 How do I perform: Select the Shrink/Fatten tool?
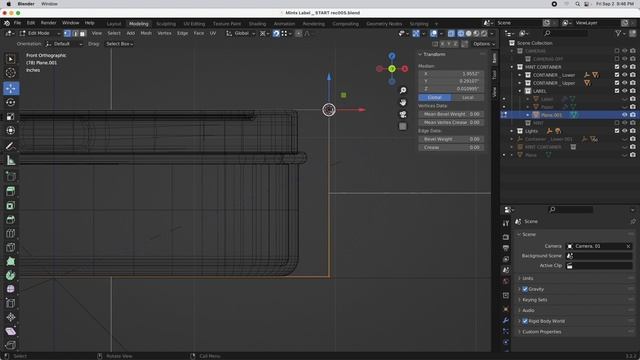point(11,317)
